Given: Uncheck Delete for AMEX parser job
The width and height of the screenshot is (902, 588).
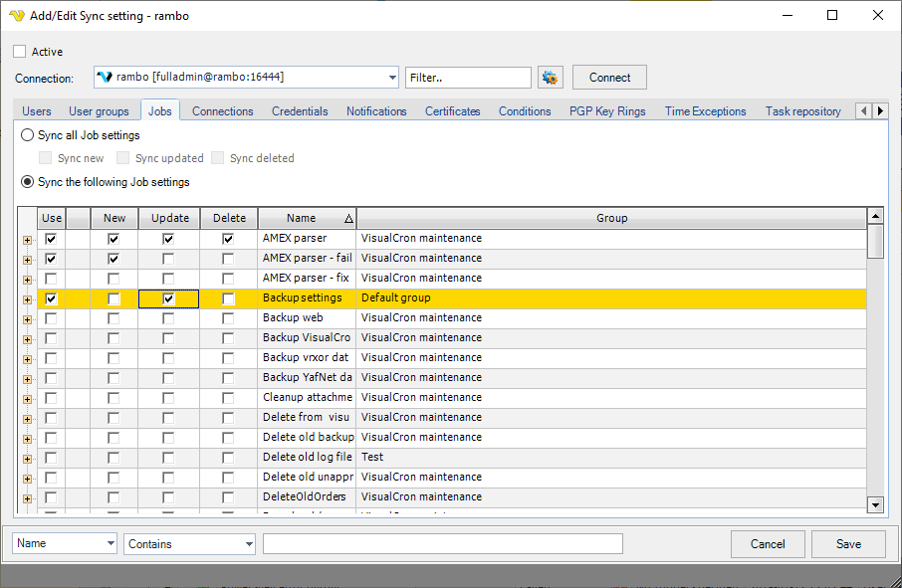Looking at the screenshot, I should 228,239.
